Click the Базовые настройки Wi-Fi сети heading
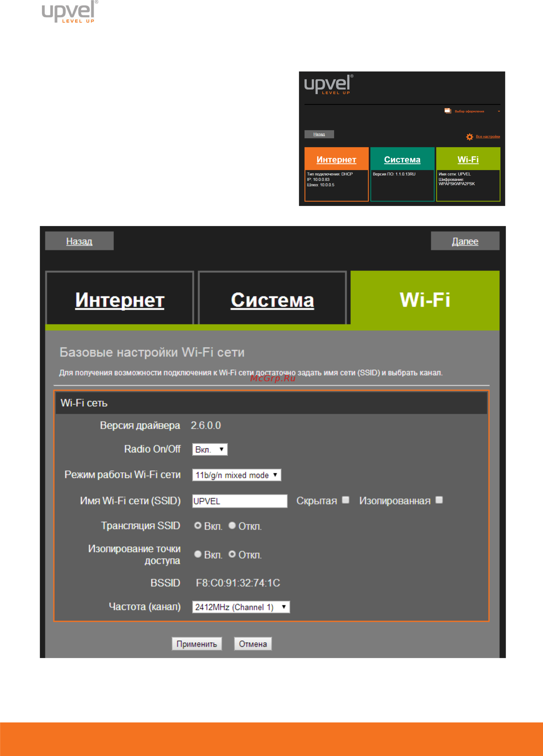543x756 pixels. (152, 352)
